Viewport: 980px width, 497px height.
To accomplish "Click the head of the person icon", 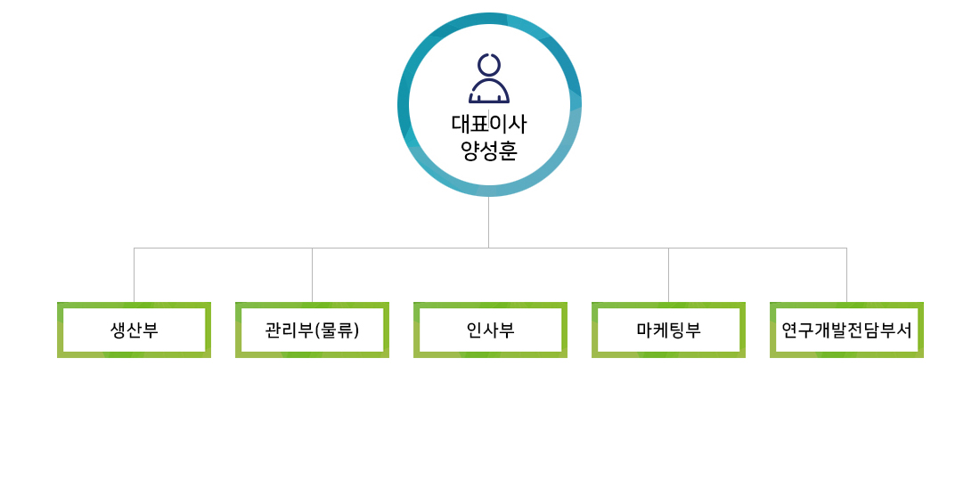I will click(x=489, y=64).
